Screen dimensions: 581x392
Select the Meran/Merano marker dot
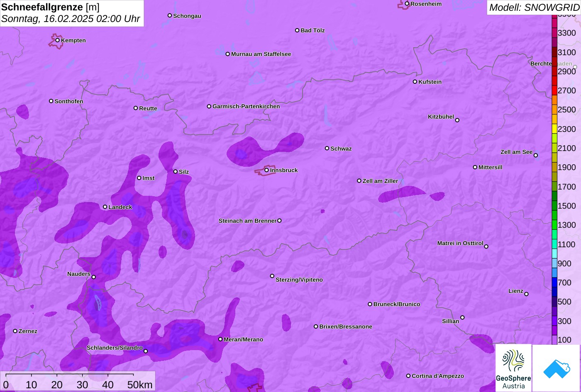click(x=220, y=339)
